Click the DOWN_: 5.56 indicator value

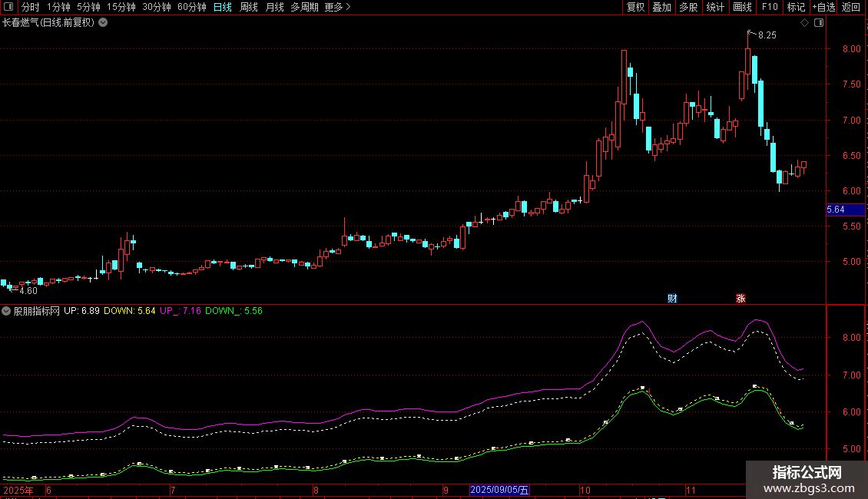(234, 311)
